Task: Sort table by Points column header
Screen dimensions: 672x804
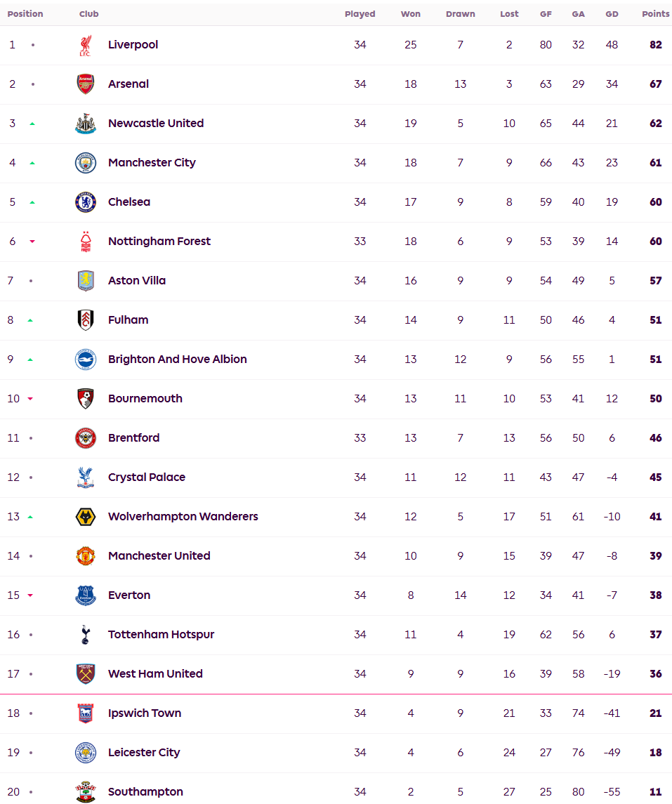Action: point(656,14)
